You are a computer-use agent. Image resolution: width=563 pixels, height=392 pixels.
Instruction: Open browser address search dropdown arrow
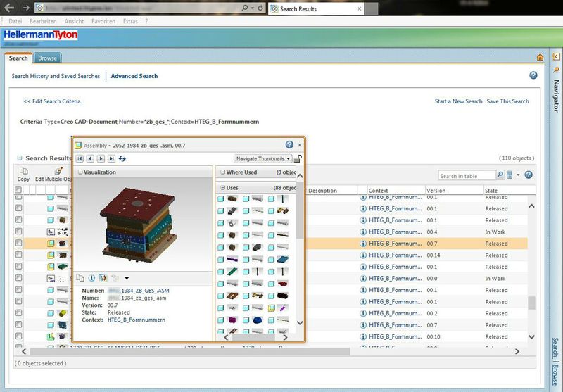(x=253, y=8)
